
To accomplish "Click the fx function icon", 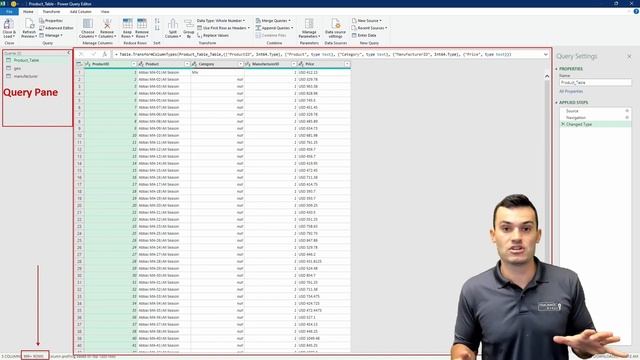I will coord(105,54).
